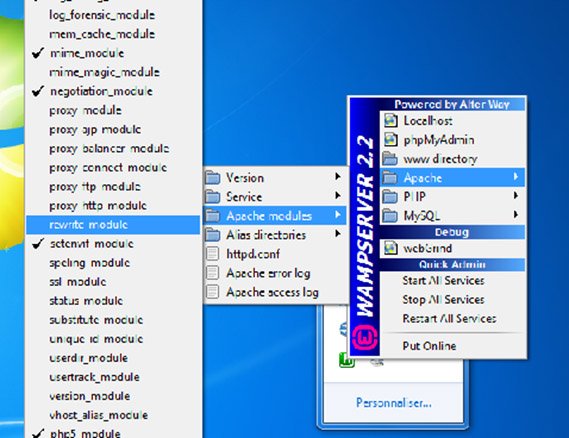
Task: Disable the setenvif_module checkmark
Action: click(x=38, y=243)
